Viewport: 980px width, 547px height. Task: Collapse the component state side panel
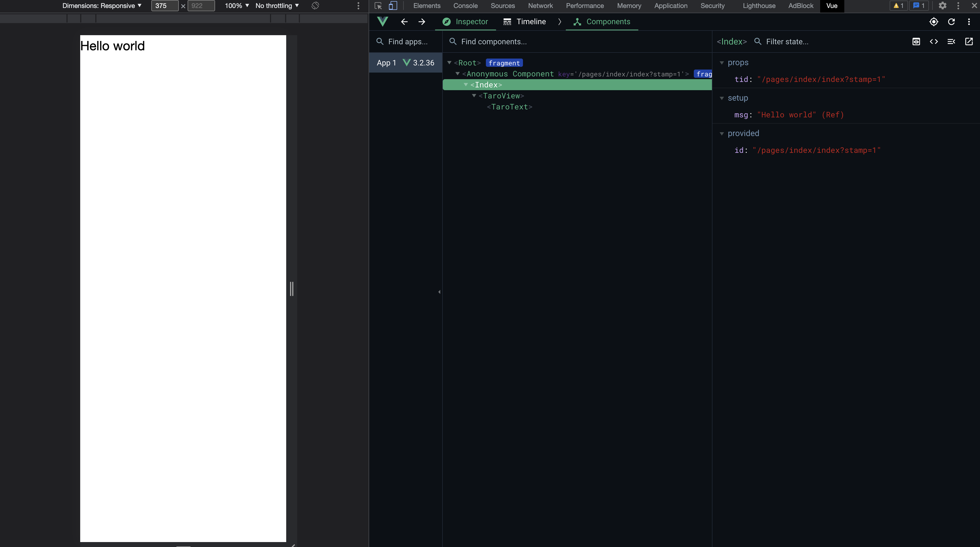tap(951, 42)
